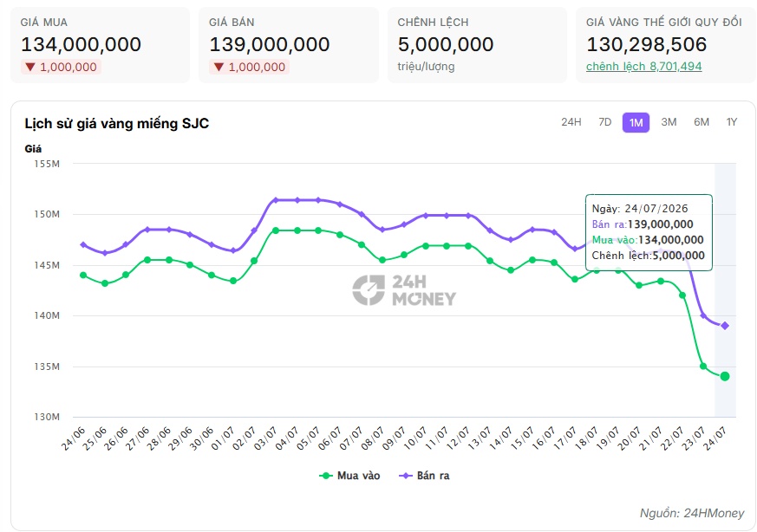Click the purple diamond marker at 24/07
The height and width of the screenshot is (532, 757).
coord(725,326)
